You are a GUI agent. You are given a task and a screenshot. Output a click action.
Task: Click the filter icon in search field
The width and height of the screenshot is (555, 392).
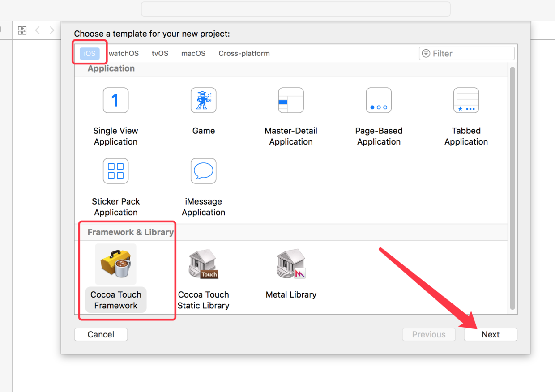[x=426, y=53]
